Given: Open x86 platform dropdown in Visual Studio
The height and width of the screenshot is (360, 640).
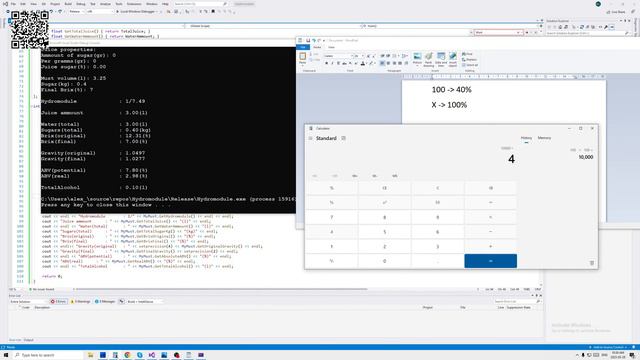Looking at the screenshot, I should (x=100, y=11).
